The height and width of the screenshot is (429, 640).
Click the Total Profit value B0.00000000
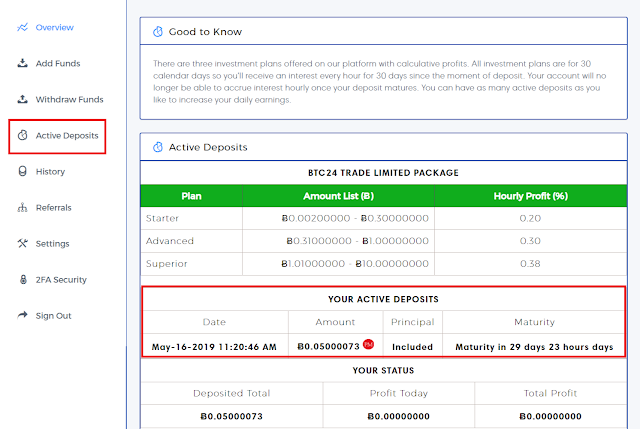tap(550, 416)
